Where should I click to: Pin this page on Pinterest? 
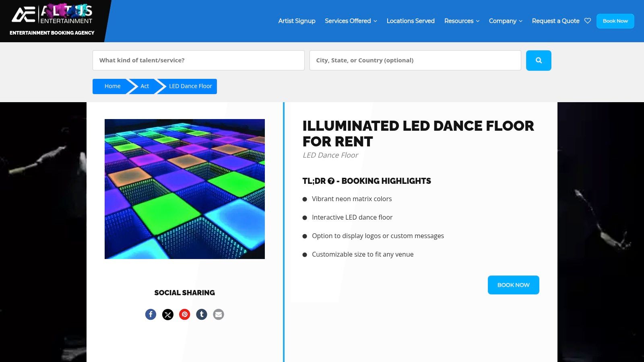[x=185, y=314]
